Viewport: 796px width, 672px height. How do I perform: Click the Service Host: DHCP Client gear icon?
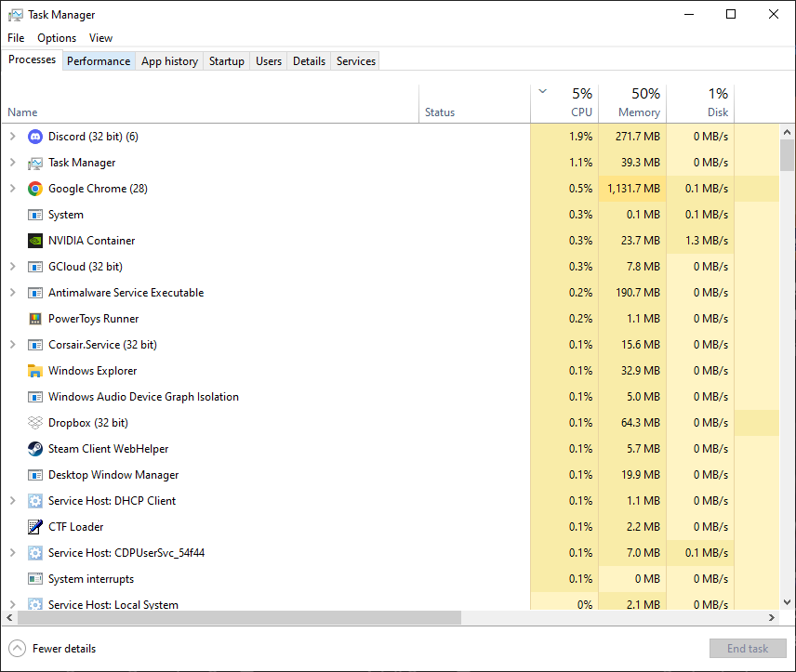pyautogui.click(x=35, y=501)
